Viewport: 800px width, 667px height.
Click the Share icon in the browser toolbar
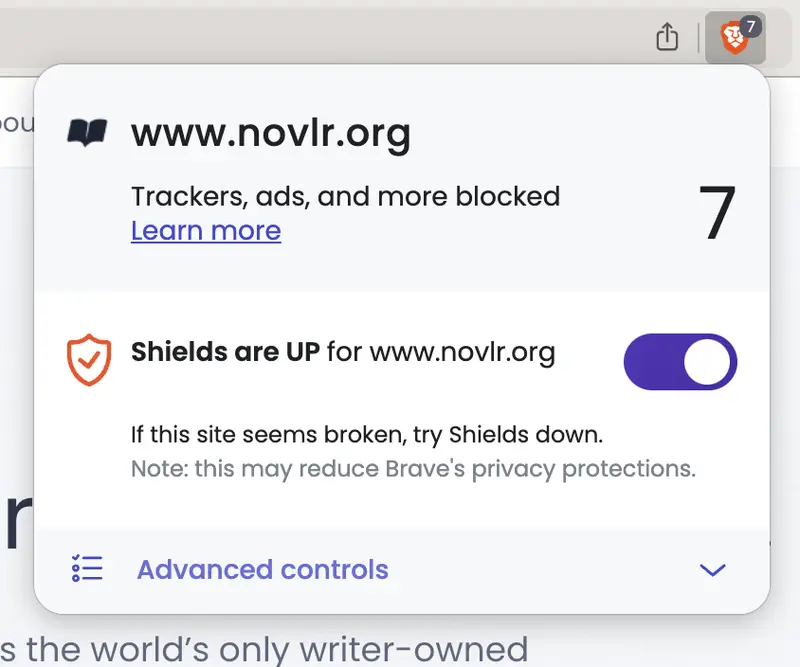coord(667,38)
